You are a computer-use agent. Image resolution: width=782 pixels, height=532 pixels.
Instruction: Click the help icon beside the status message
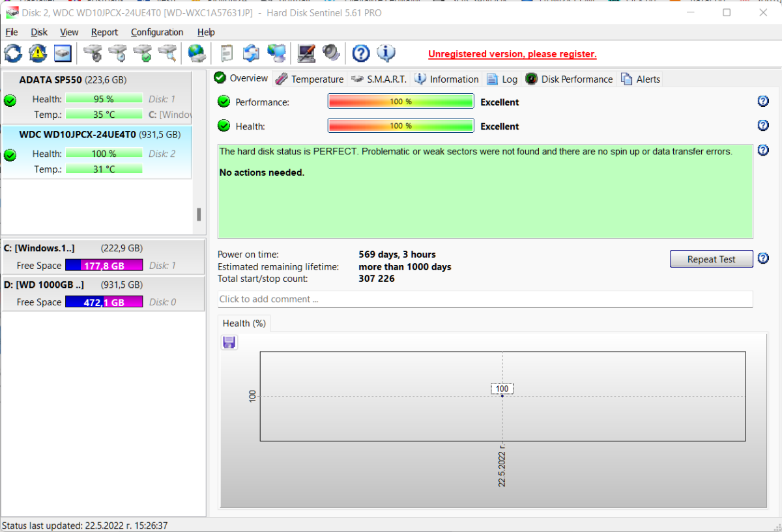coord(763,150)
